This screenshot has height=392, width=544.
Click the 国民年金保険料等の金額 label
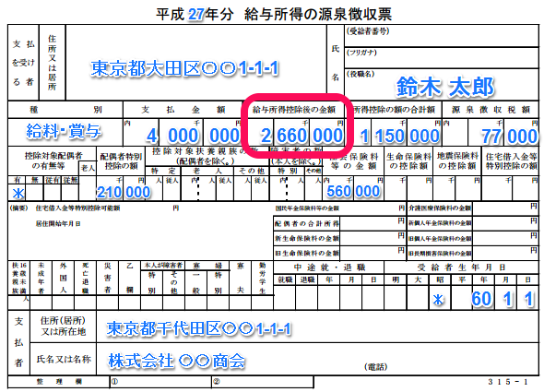(x=307, y=208)
